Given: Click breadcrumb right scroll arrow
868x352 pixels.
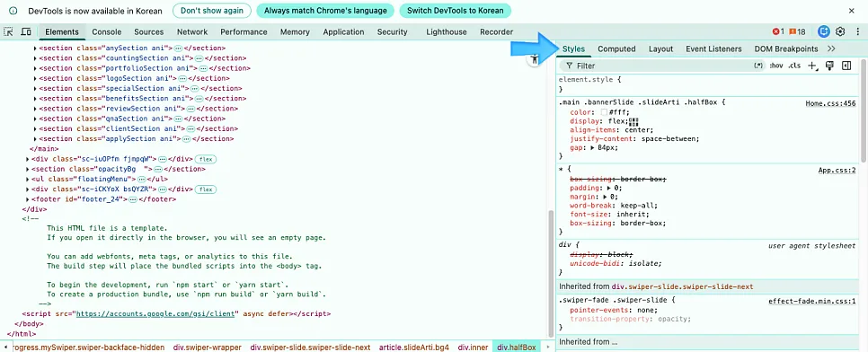Looking at the screenshot, I should 548,348.
